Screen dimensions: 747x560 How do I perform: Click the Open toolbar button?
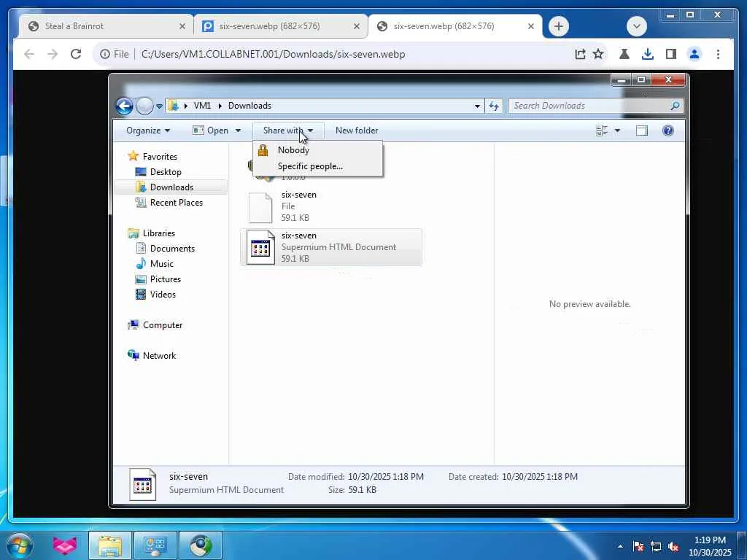211,131
